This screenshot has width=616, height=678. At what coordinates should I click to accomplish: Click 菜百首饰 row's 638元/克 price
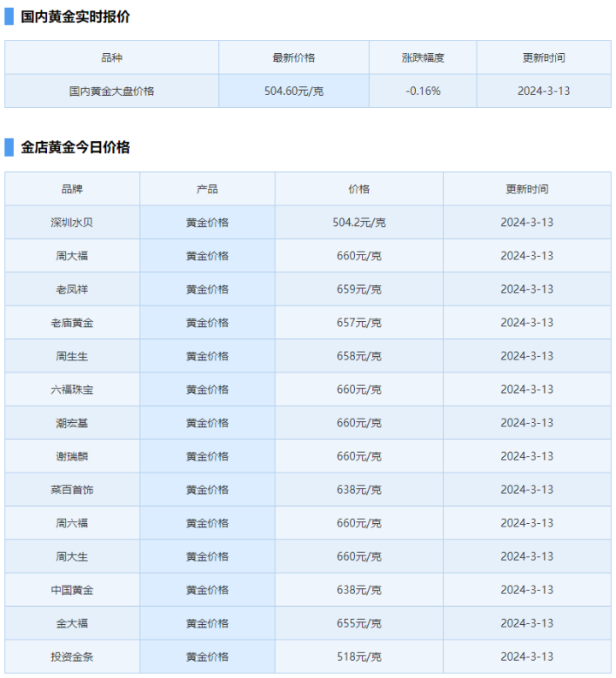click(x=358, y=490)
